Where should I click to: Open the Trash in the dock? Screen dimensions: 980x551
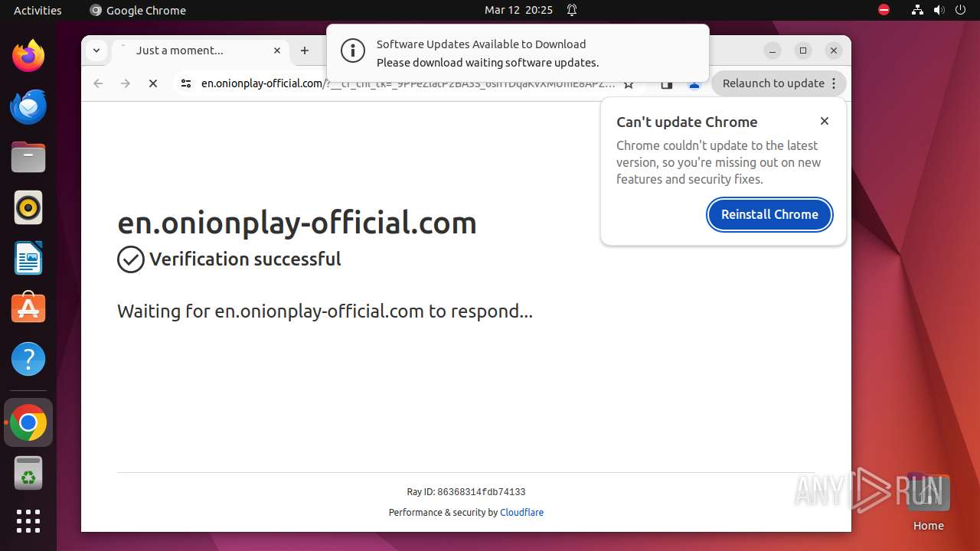28,473
